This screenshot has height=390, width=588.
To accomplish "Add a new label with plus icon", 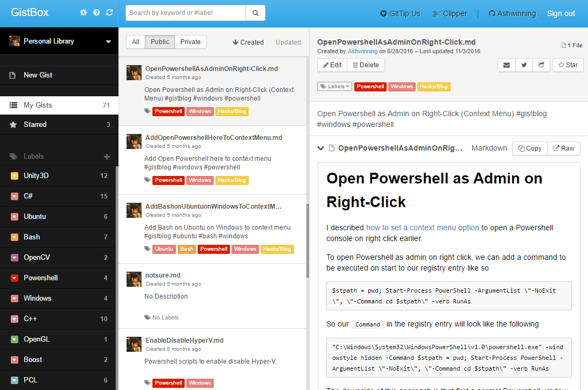I will pyautogui.click(x=107, y=157).
